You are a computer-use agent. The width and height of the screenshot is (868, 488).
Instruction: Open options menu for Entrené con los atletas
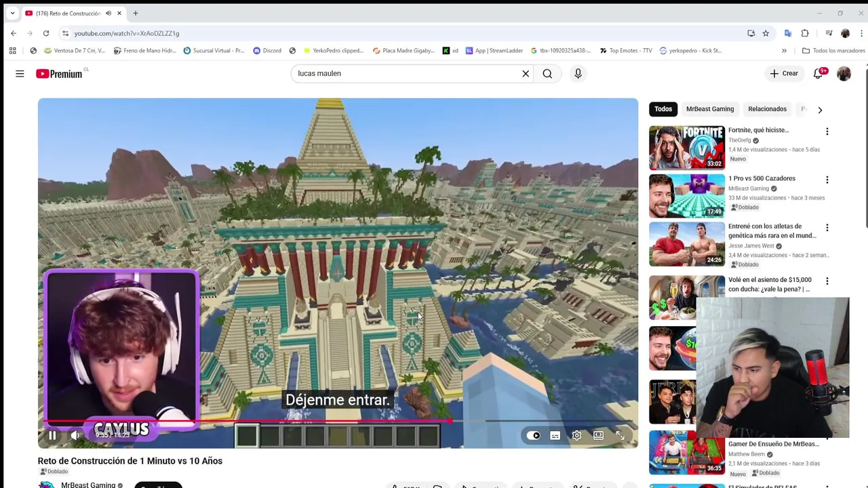click(827, 228)
